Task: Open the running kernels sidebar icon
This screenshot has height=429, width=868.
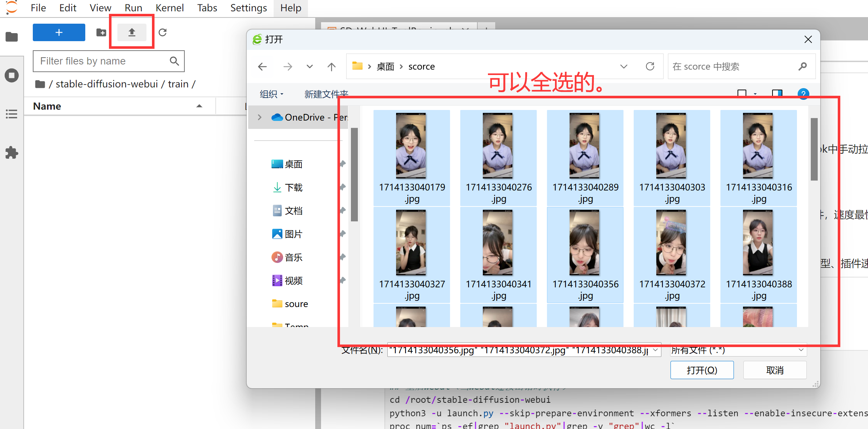Action: [x=12, y=75]
